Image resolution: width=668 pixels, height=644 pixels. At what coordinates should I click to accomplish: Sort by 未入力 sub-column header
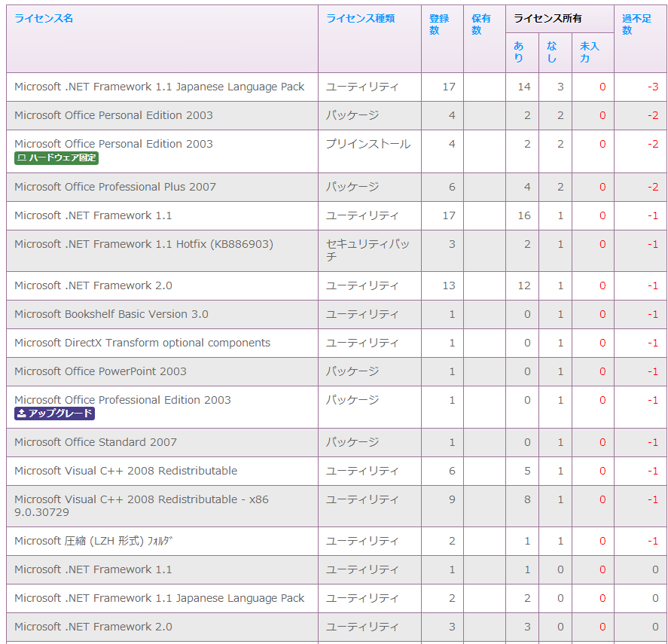tap(590, 52)
